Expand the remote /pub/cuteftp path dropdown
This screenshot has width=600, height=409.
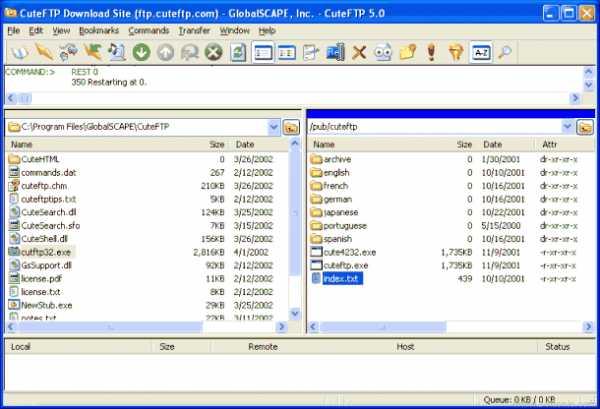(567, 127)
